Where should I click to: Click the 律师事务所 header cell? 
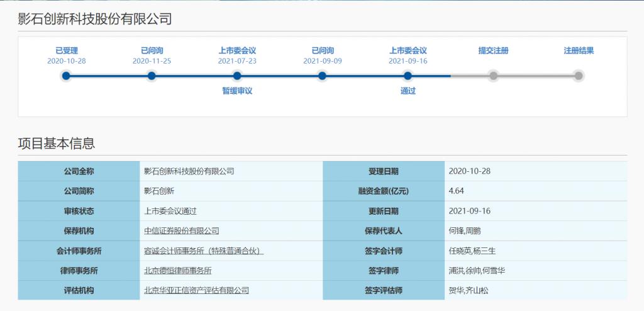coord(79,271)
